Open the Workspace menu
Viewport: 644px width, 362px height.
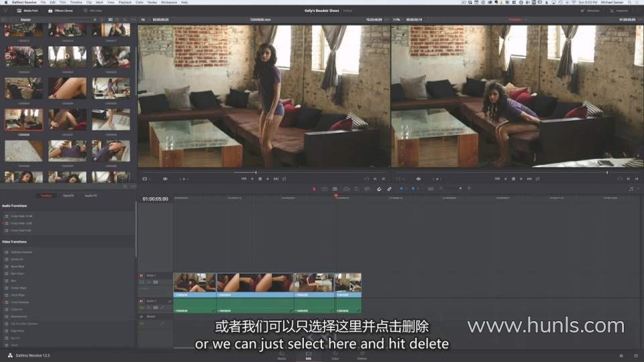169,3
